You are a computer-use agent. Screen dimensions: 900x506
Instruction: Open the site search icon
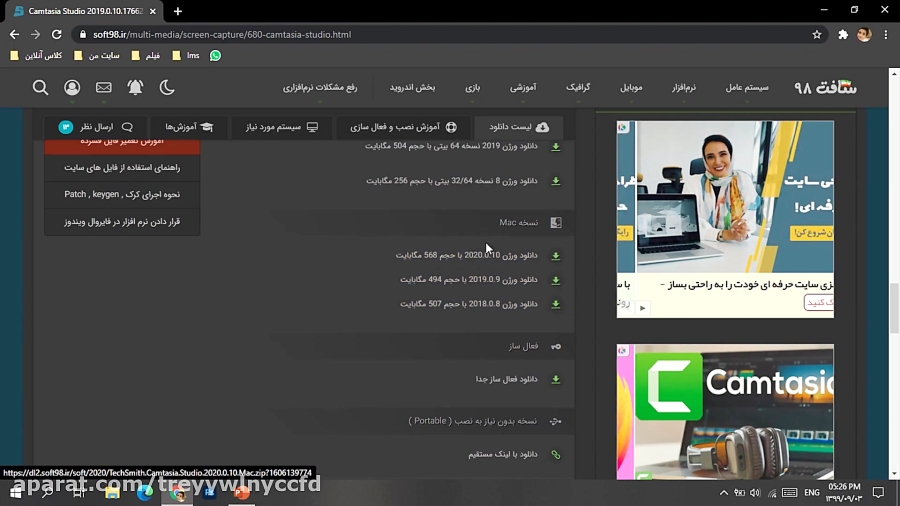(40, 87)
